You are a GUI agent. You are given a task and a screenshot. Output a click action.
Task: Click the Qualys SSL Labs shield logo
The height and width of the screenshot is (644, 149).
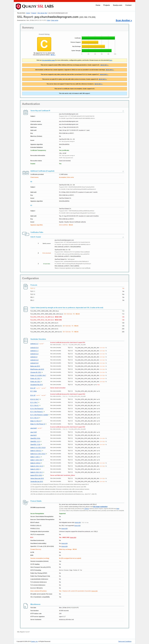[x=18, y=6]
